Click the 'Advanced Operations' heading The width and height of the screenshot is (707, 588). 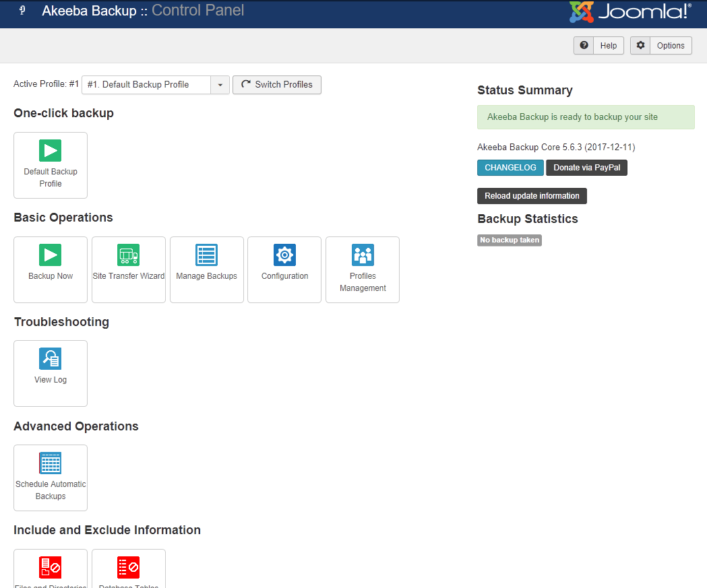(x=75, y=426)
